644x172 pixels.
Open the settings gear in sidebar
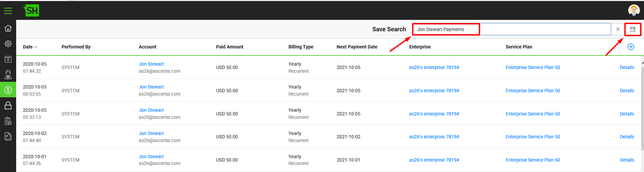click(x=8, y=44)
